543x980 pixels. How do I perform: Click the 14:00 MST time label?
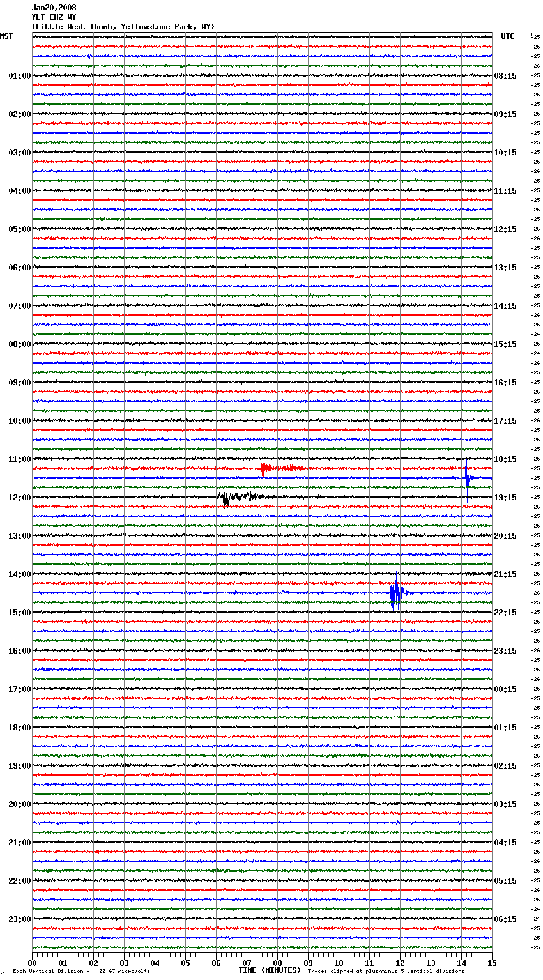tap(19, 574)
